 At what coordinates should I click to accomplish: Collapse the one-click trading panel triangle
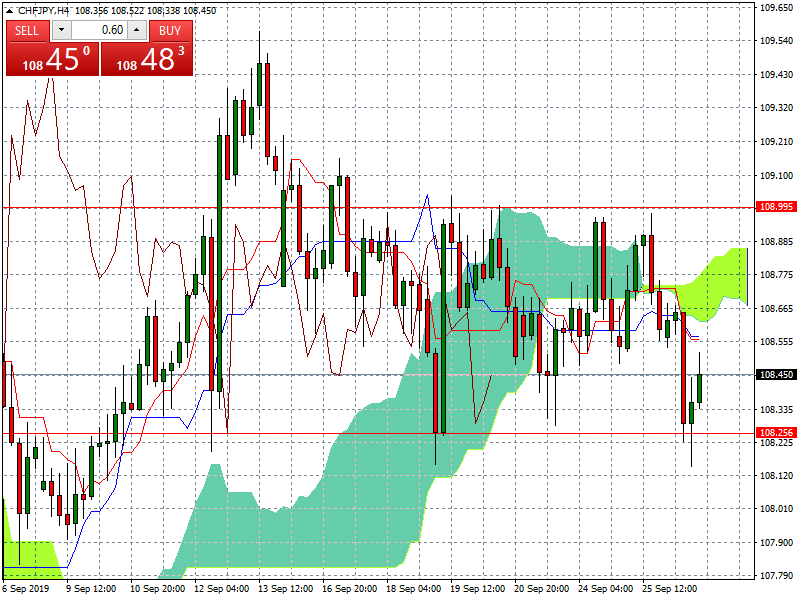(x=8, y=9)
